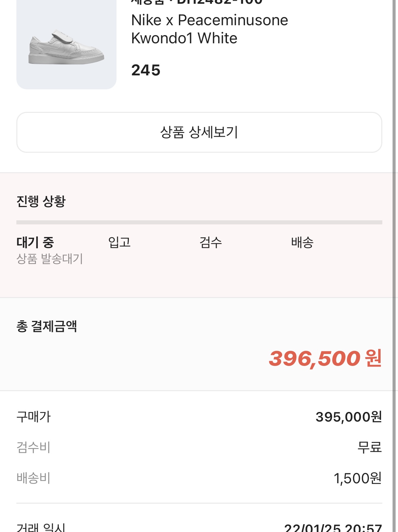
Task: Tap the size 245 text
Action: (146, 70)
